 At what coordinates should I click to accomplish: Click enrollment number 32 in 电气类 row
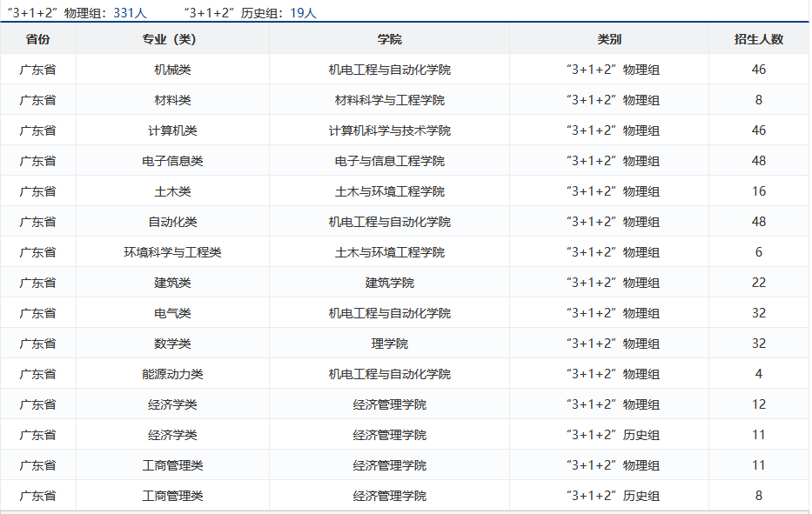tap(759, 313)
